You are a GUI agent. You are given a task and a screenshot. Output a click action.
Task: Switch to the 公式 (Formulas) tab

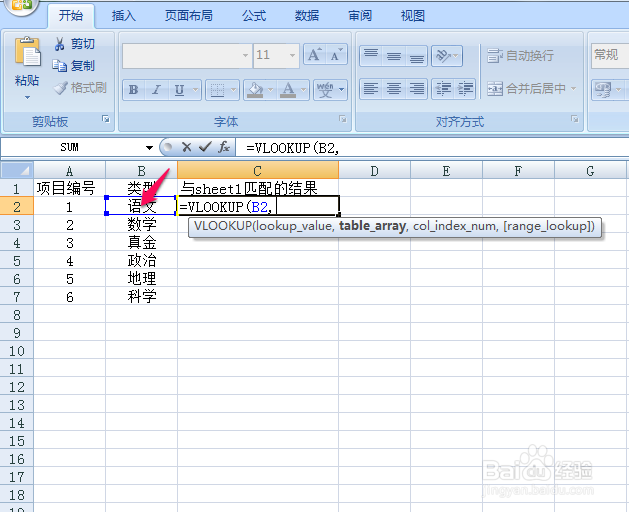254,16
